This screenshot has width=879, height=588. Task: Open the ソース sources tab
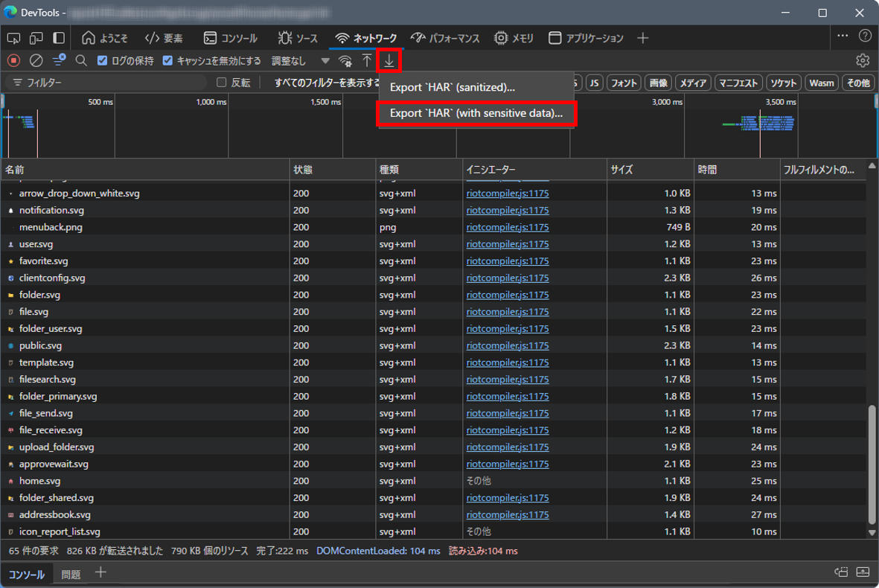coord(298,38)
